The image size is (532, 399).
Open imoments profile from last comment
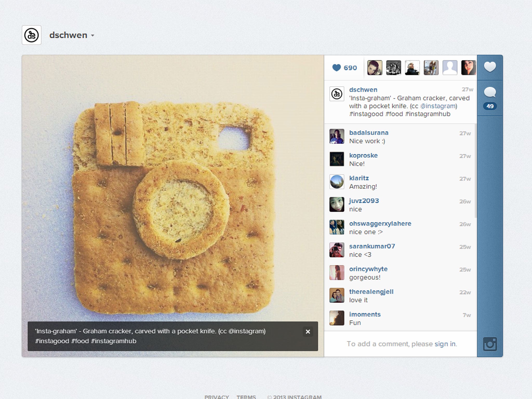click(x=365, y=314)
